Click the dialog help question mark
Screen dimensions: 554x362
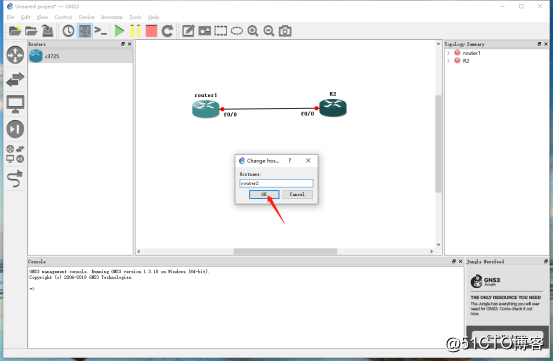[290, 161]
